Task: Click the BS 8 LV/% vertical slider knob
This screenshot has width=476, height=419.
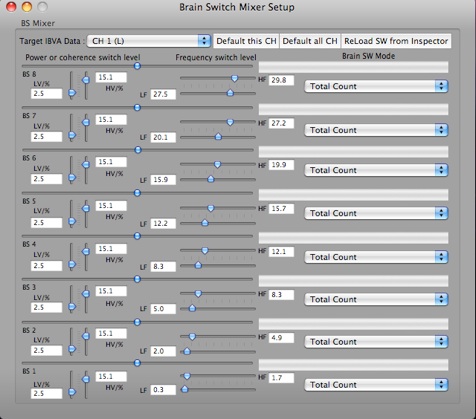Action: (x=72, y=93)
